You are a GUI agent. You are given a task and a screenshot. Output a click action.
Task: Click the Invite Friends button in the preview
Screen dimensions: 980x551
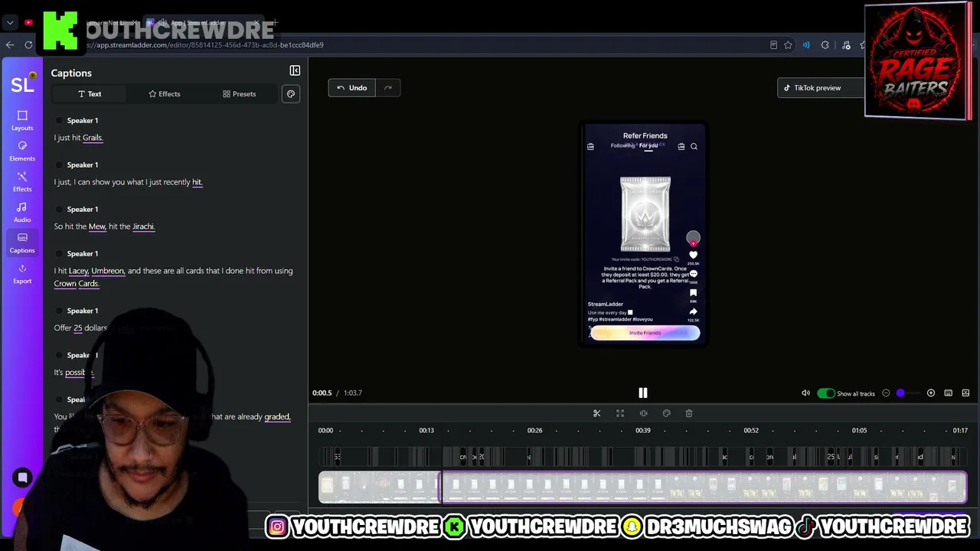pyautogui.click(x=645, y=333)
